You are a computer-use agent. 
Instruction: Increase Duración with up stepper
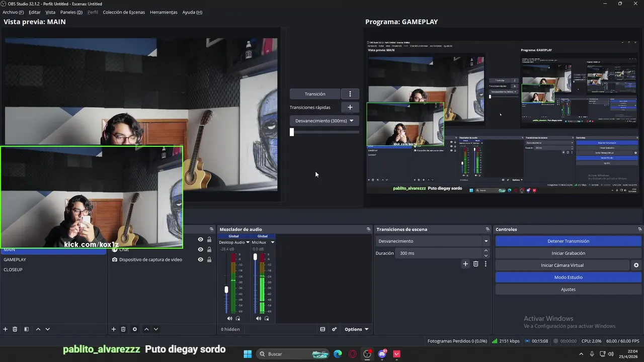click(x=486, y=250)
